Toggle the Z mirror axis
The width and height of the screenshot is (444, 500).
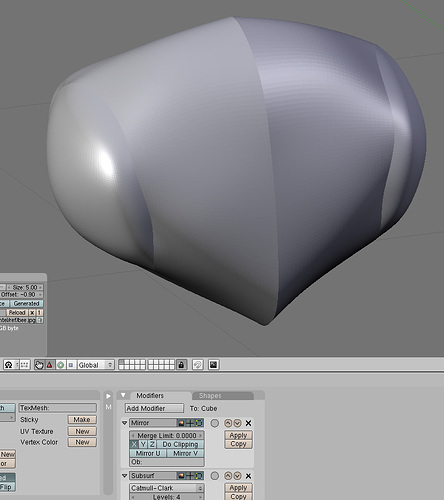click(x=152, y=444)
